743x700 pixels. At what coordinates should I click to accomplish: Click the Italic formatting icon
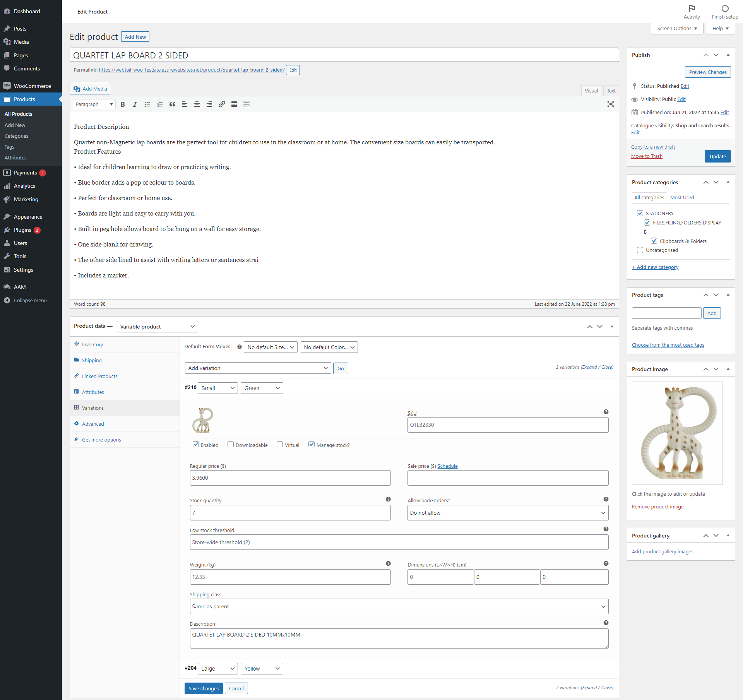(135, 104)
